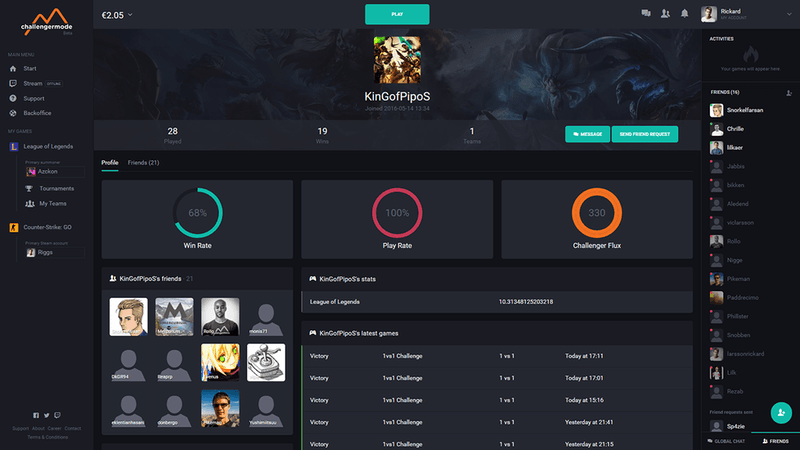Click the League of Legends stats row
The image size is (800, 450).
point(497,302)
